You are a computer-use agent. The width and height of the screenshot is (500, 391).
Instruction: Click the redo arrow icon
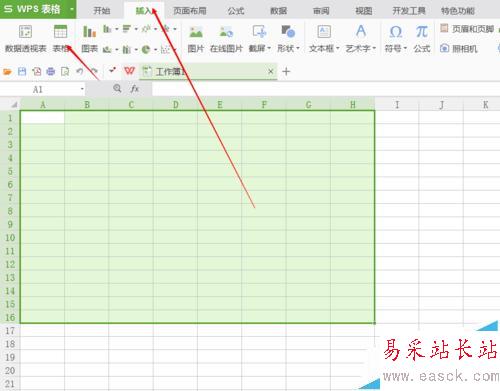click(x=94, y=71)
